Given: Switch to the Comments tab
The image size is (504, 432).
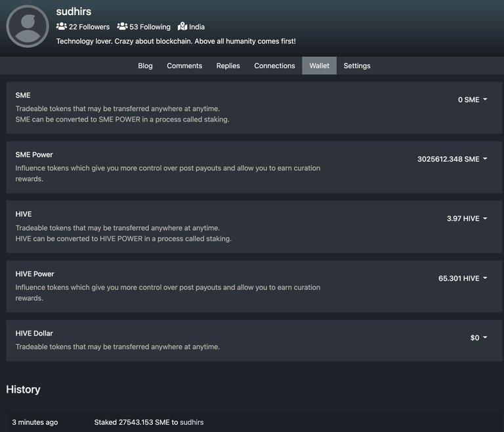Looking at the screenshot, I should [184, 66].
